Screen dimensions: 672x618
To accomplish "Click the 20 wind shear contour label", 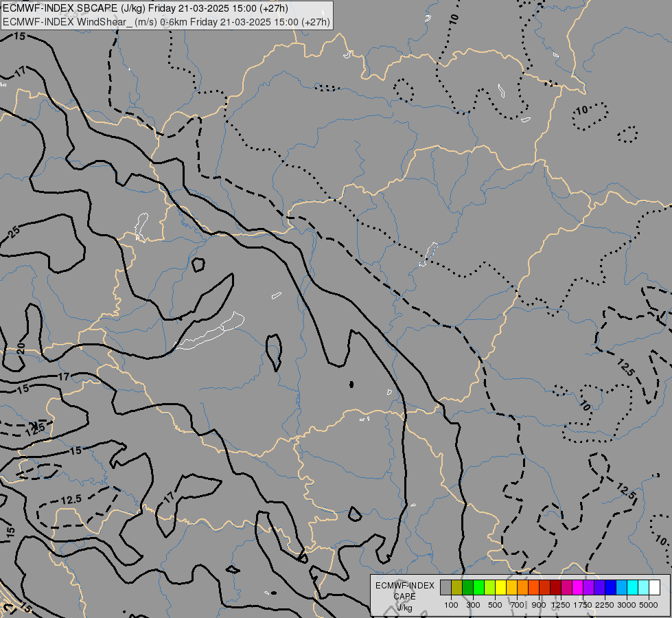I will tap(21, 348).
